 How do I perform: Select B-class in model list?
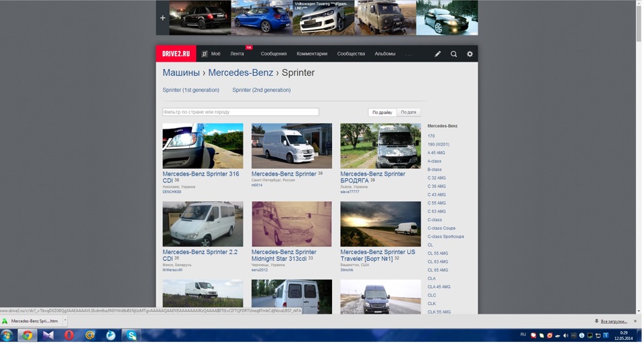tap(434, 170)
